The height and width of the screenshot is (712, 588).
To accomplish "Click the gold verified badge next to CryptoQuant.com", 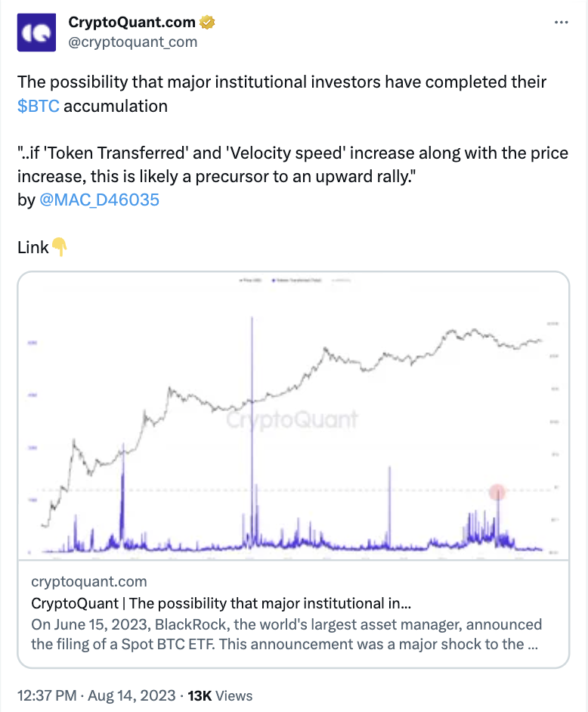I will coord(206,22).
